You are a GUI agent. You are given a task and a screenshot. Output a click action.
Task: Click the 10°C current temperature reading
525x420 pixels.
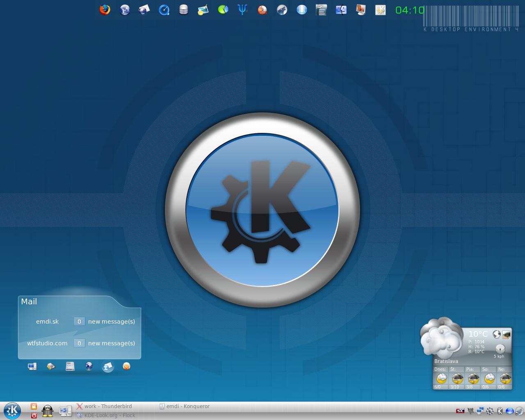478,334
